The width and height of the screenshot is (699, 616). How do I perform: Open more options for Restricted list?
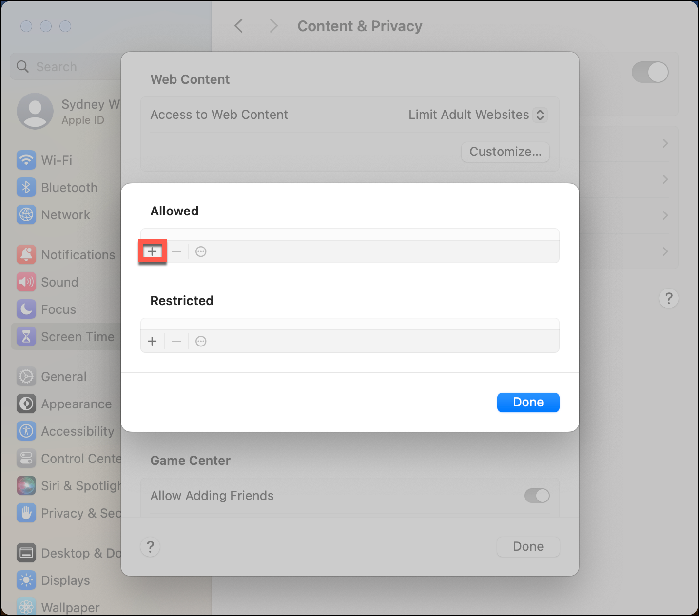coord(201,341)
